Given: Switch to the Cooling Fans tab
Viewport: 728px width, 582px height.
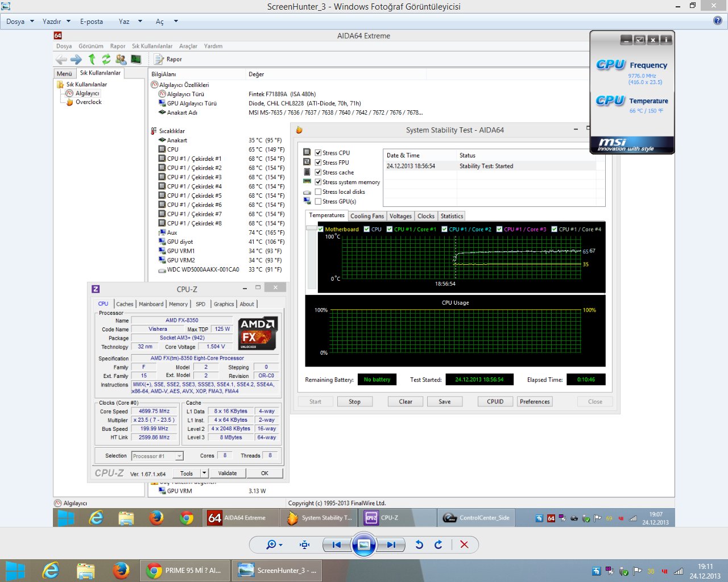Looking at the screenshot, I should (367, 216).
